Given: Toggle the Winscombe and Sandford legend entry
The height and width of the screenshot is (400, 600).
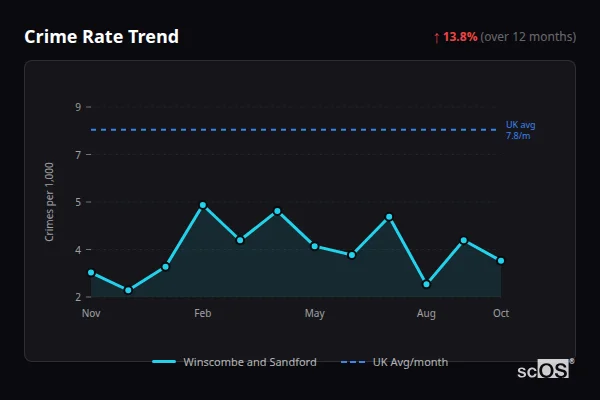Looking at the screenshot, I should tap(234, 362).
